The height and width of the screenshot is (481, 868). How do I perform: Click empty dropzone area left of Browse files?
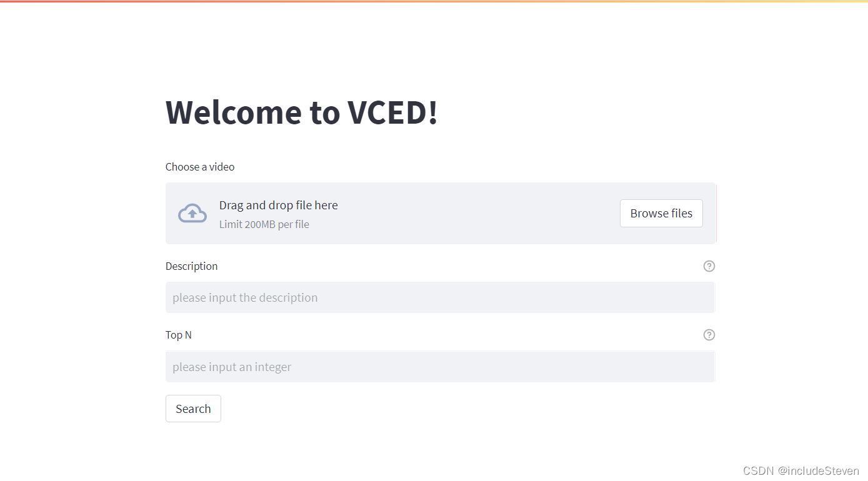pyautogui.click(x=475, y=213)
